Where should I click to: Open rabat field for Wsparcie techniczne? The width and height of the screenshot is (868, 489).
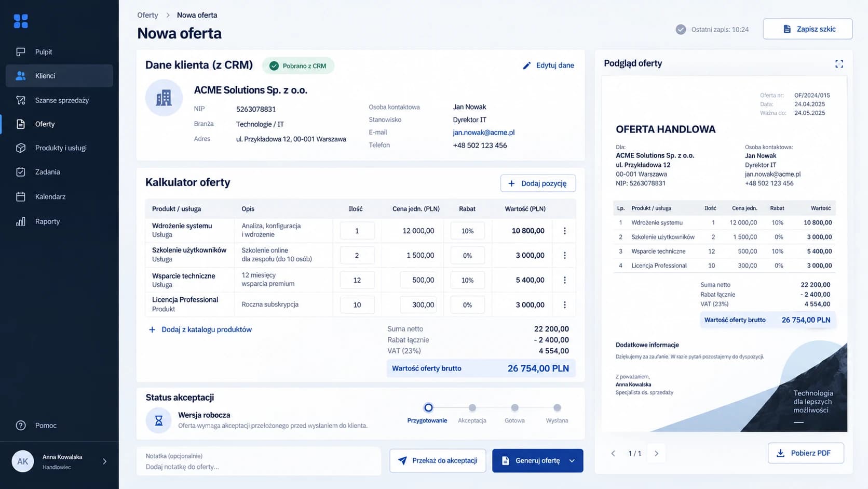click(x=467, y=280)
